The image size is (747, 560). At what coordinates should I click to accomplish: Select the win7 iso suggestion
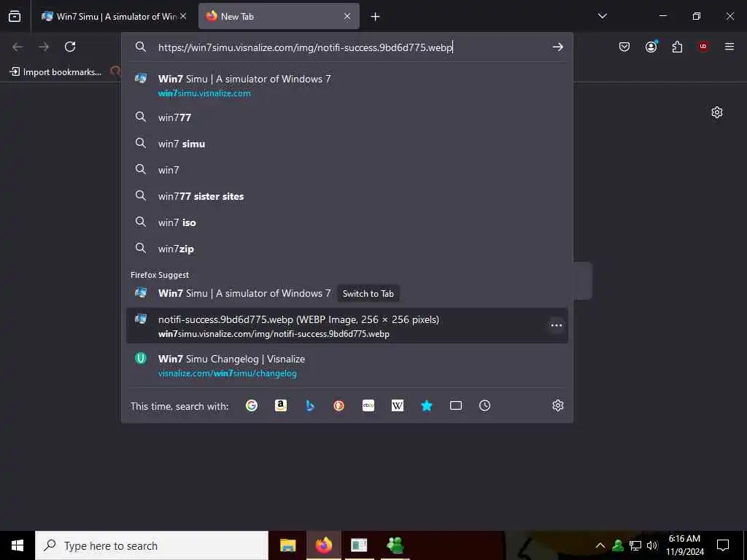[x=347, y=222]
